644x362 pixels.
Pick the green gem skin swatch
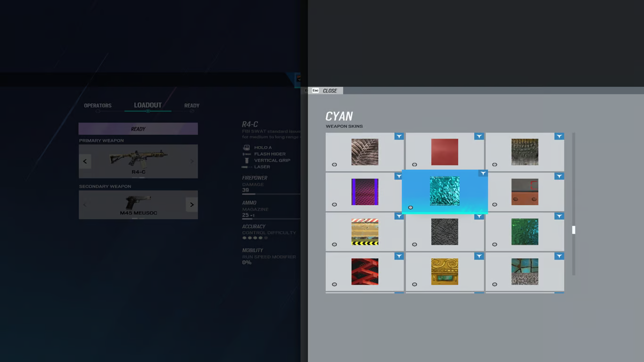(x=525, y=231)
